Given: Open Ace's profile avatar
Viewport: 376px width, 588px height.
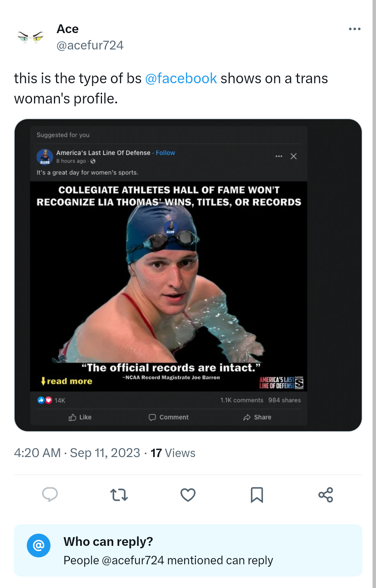Looking at the screenshot, I should [x=30, y=37].
